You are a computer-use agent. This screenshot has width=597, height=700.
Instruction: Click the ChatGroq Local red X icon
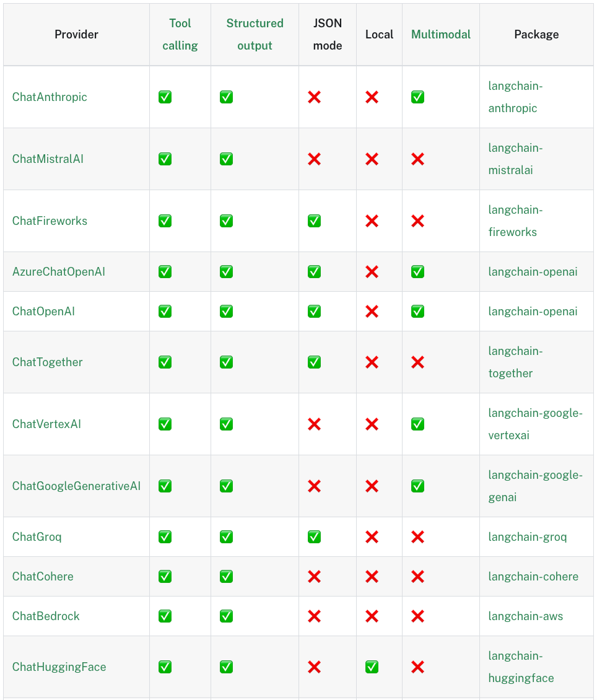(372, 537)
